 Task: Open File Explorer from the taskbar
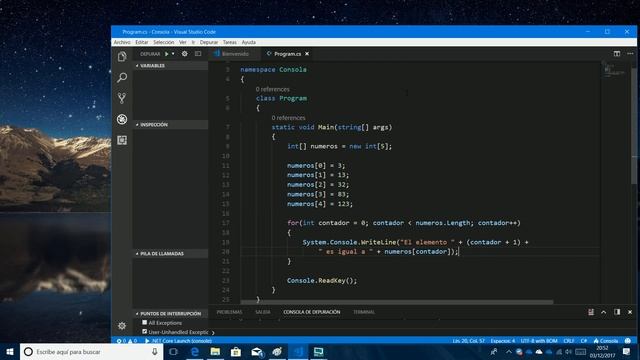pos(216,352)
